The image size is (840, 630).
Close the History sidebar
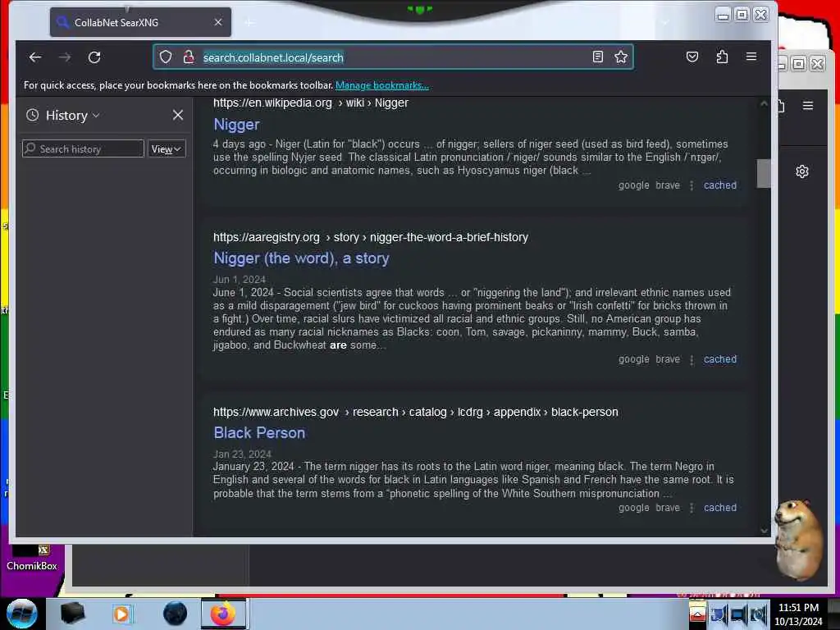click(x=178, y=115)
